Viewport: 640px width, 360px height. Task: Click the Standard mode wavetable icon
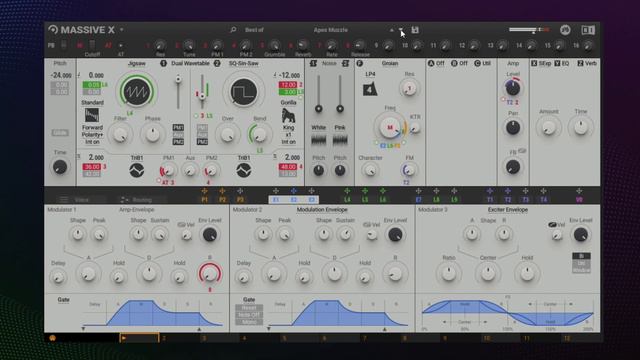(x=92, y=115)
